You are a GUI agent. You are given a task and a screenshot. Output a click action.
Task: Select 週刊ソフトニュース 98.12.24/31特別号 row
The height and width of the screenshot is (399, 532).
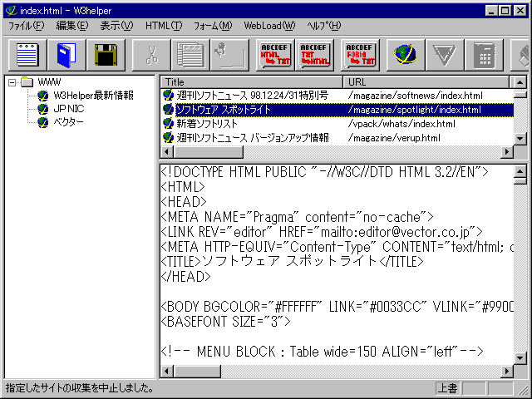pyautogui.click(x=337, y=96)
